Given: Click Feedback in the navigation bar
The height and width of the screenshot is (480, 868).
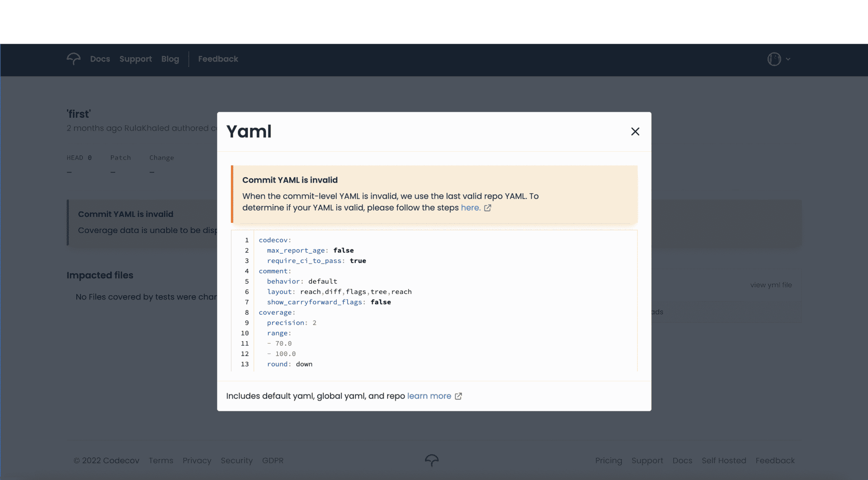Looking at the screenshot, I should [218, 59].
